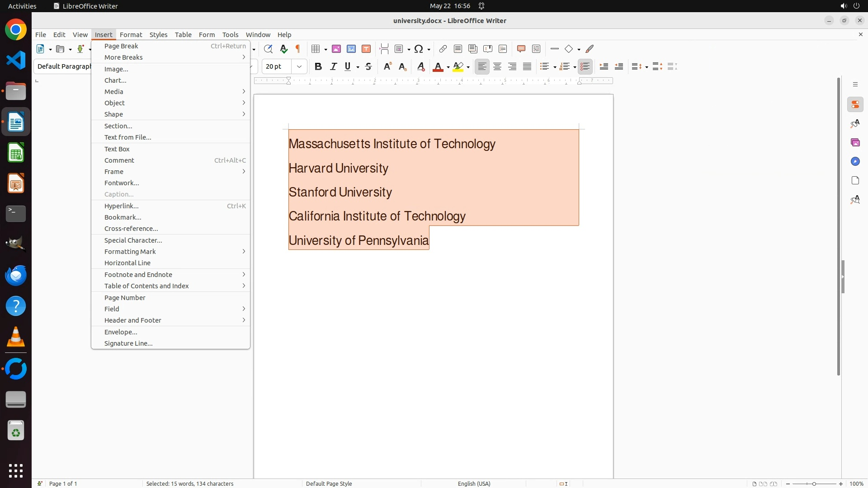Click the Strikethrough formatting icon

(x=368, y=67)
